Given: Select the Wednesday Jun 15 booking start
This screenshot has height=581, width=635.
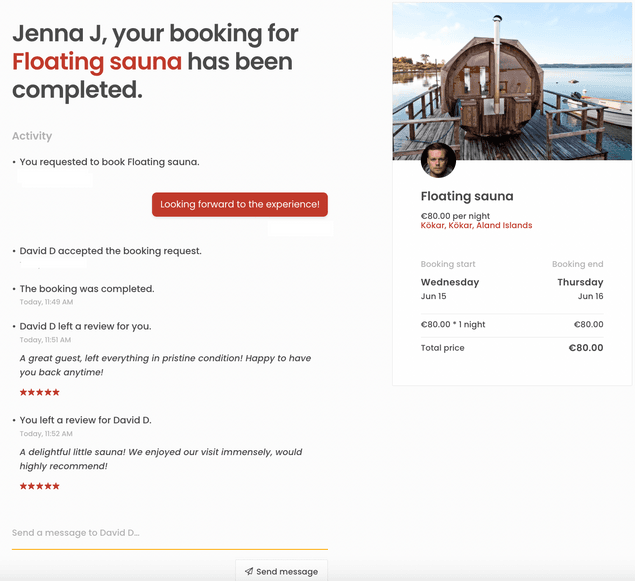Looking at the screenshot, I should pos(449,289).
